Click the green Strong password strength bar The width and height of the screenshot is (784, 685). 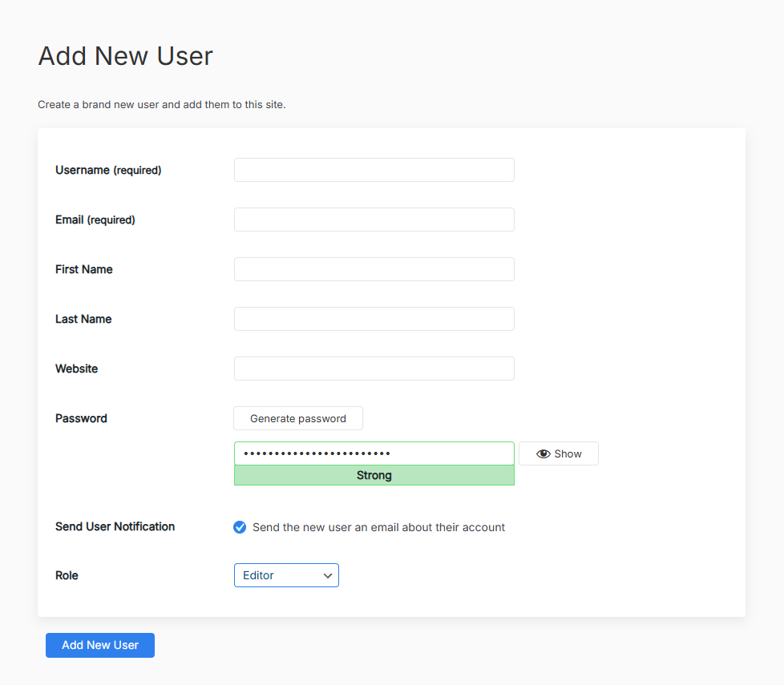(x=374, y=475)
